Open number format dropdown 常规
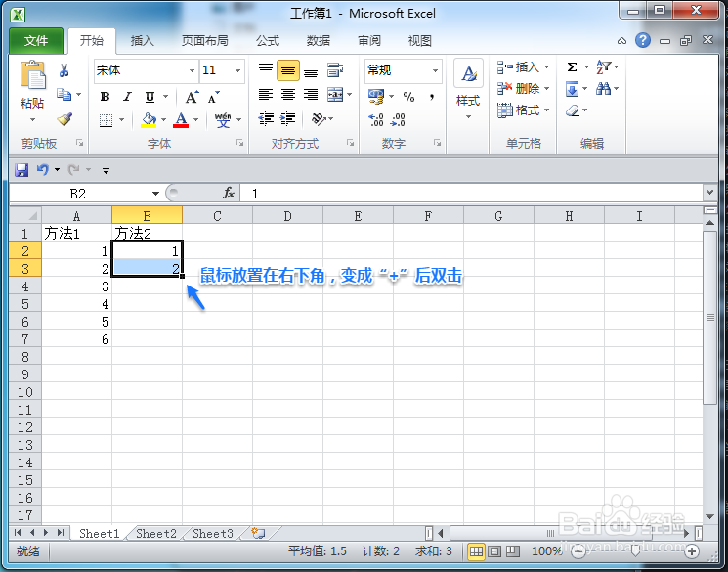 435,71
